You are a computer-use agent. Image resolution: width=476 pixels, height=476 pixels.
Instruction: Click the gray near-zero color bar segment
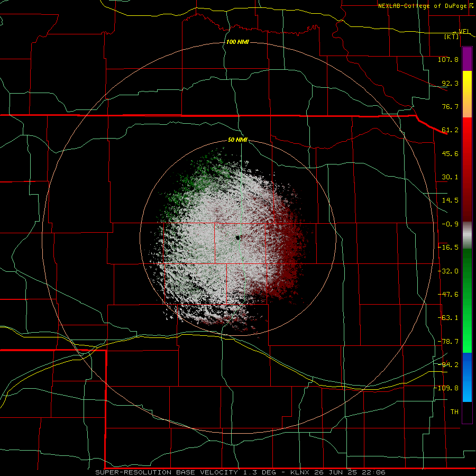[467, 234]
